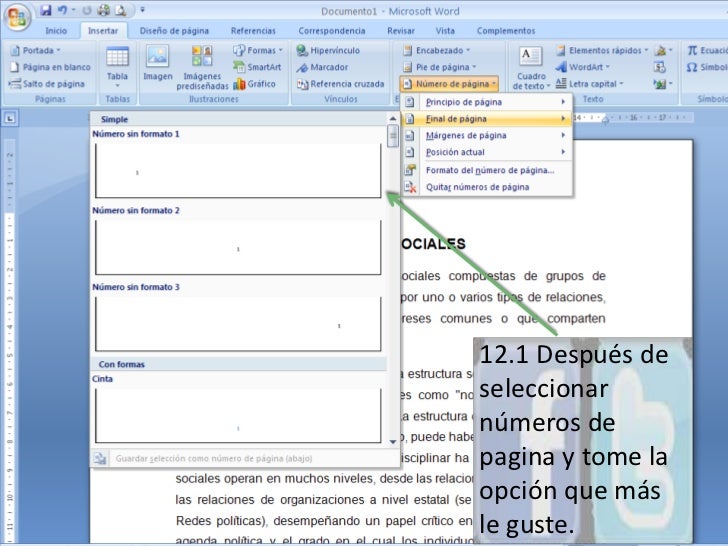Insert a Referencia cruzada
728x546 pixels.
coord(340,84)
